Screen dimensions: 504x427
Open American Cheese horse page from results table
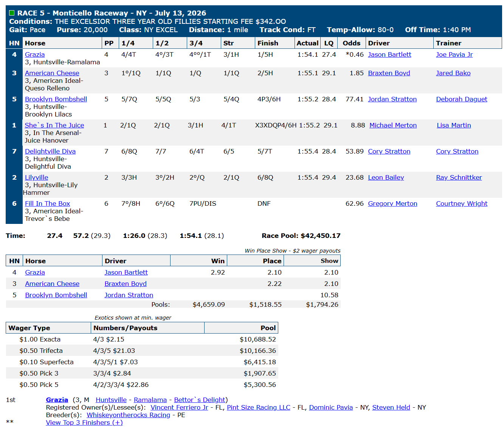[52, 73]
